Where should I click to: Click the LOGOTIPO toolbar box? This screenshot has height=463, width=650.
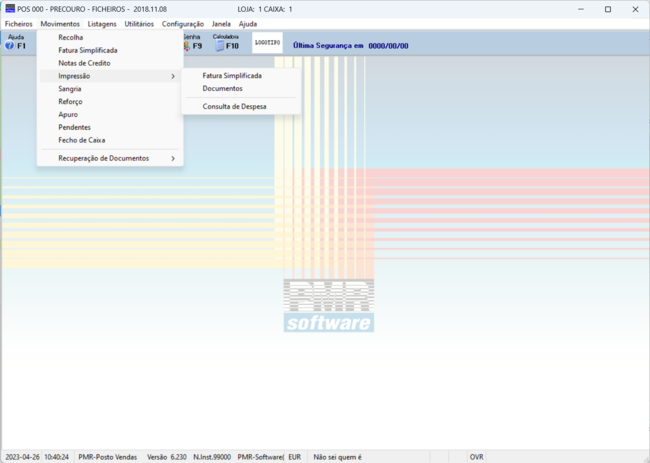(x=267, y=43)
